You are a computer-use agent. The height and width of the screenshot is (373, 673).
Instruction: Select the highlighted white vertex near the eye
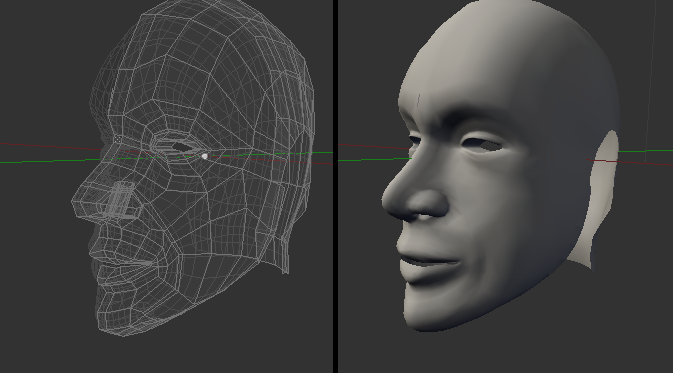(205, 156)
